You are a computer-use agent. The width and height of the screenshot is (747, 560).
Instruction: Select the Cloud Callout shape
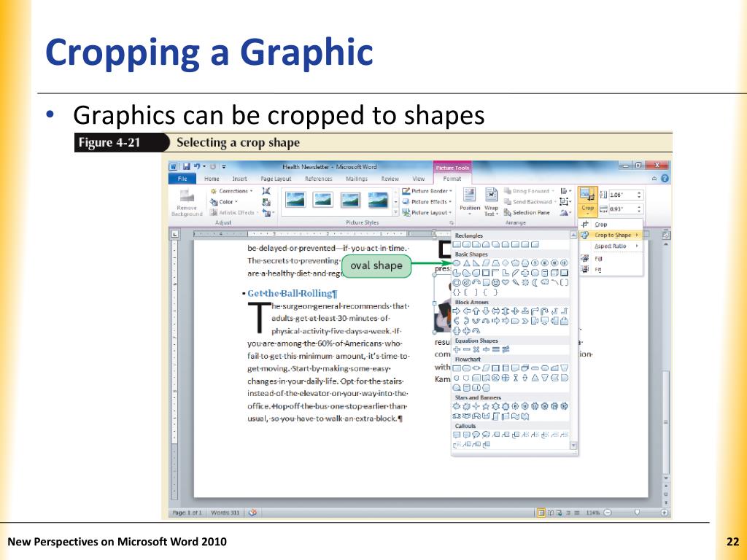485,435
